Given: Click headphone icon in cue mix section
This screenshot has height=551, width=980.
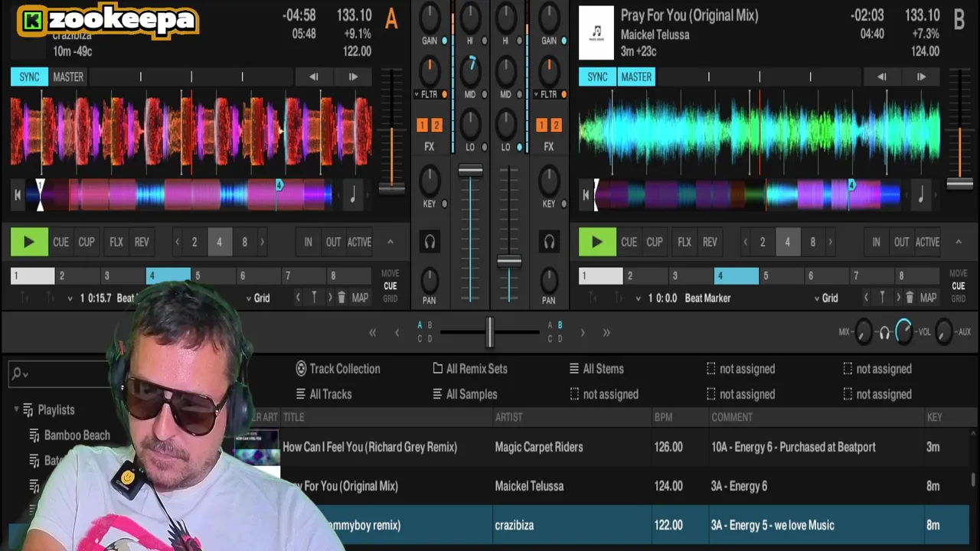Looking at the screenshot, I should coord(884,332).
